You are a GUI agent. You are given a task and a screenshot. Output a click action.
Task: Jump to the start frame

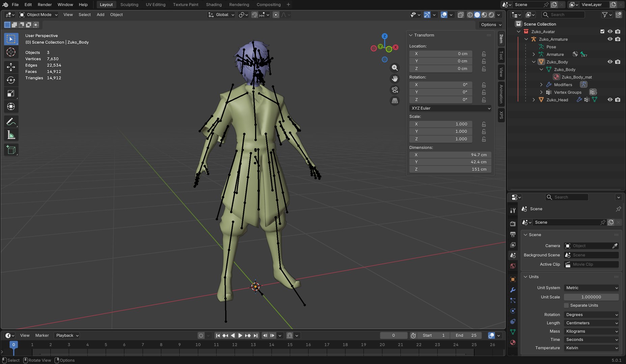[x=218, y=335]
